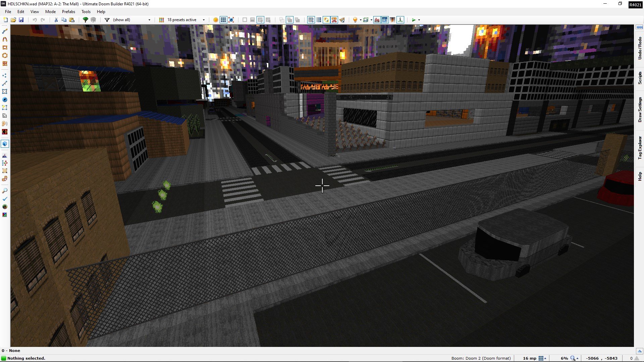Click the linedef color presets icon
Image resolution: width=644 pixels, height=362 pixels.
coord(161,20)
